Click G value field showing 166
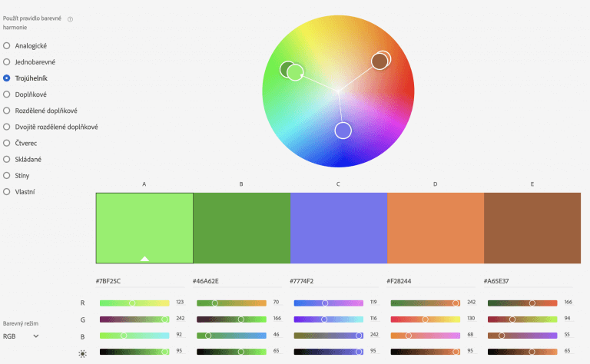Viewport: 590px width, 364px height. pyautogui.click(x=276, y=319)
